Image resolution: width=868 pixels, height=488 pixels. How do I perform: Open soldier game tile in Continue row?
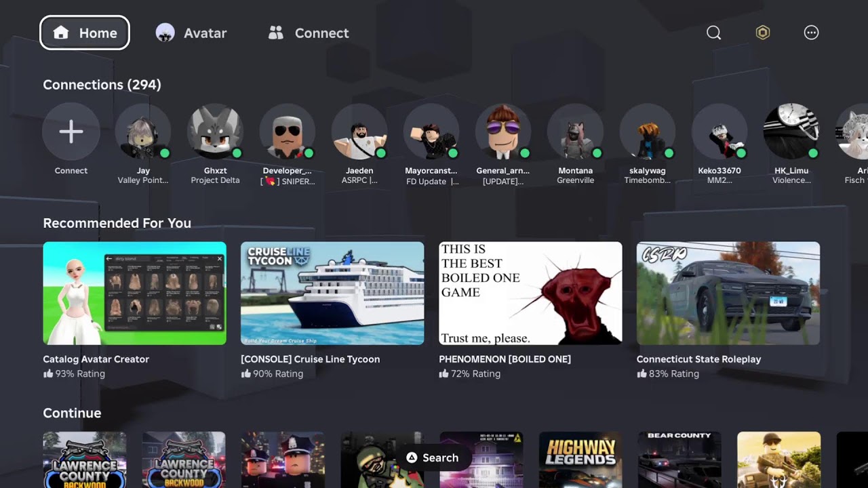click(778, 460)
